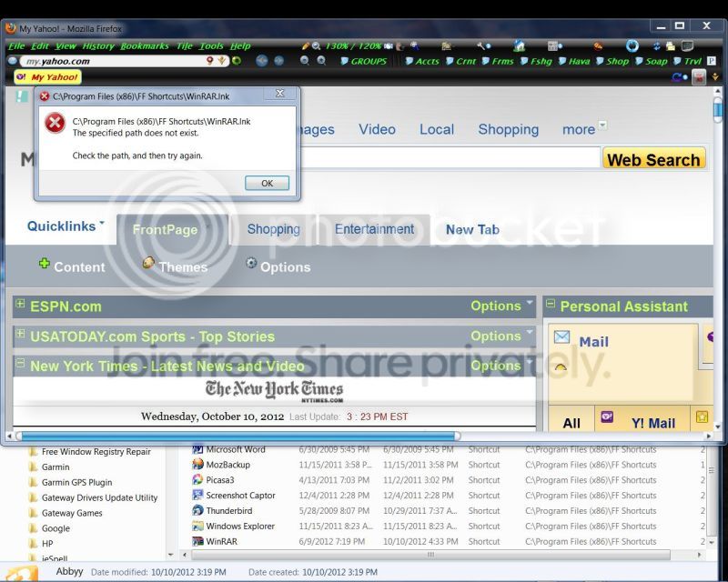Open the Edit menu
Screen dimensions: 728x582
tap(40, 46)
